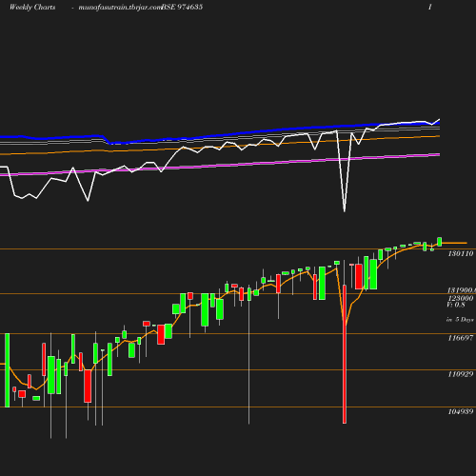The height and width of the screenshot is (476, 476).
Task: Click the "BSE 974635" symbol label
Action: click(182, 7)
